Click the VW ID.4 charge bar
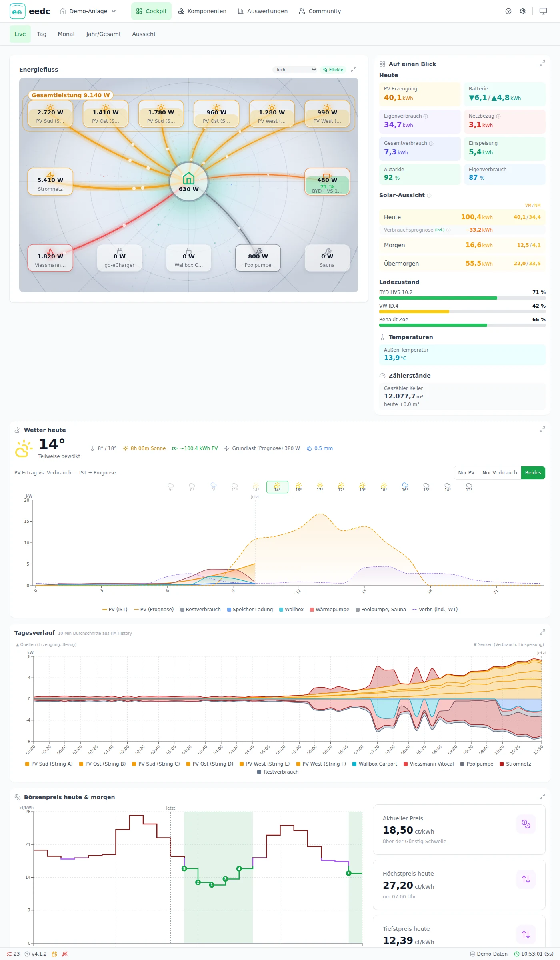This screenshot has width=560, height=960. pos(462,312)
